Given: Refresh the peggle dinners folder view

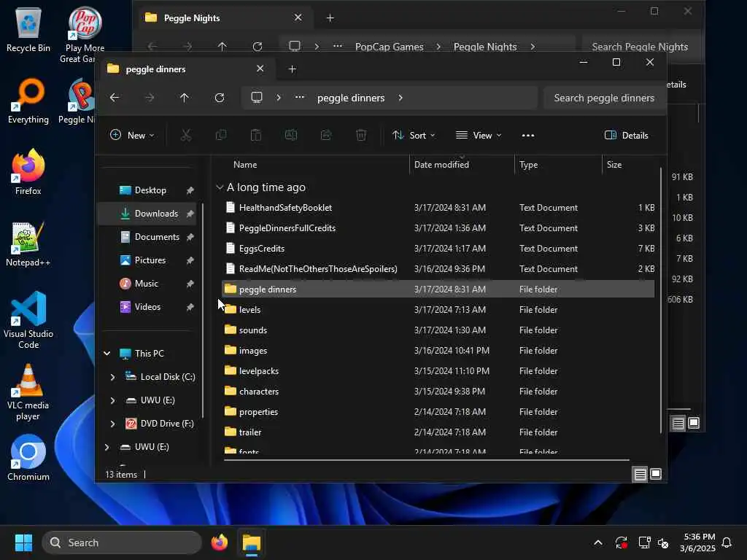Looking at the screenshot, I should coord(219,98).
